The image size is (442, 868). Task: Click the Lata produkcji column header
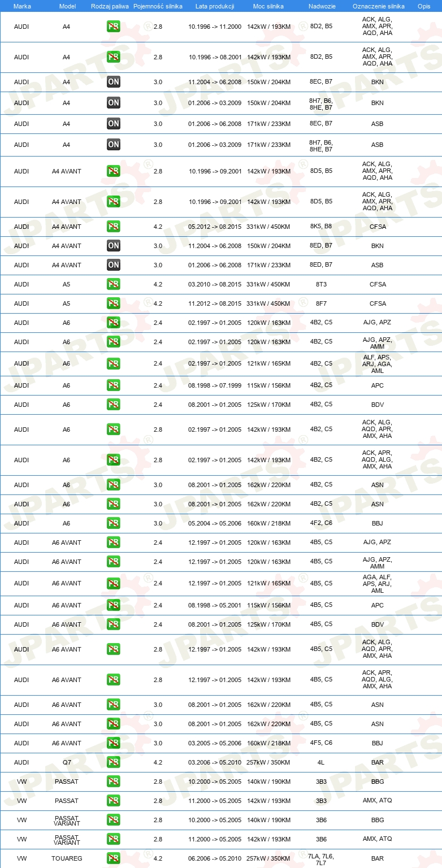pos(215,6)
